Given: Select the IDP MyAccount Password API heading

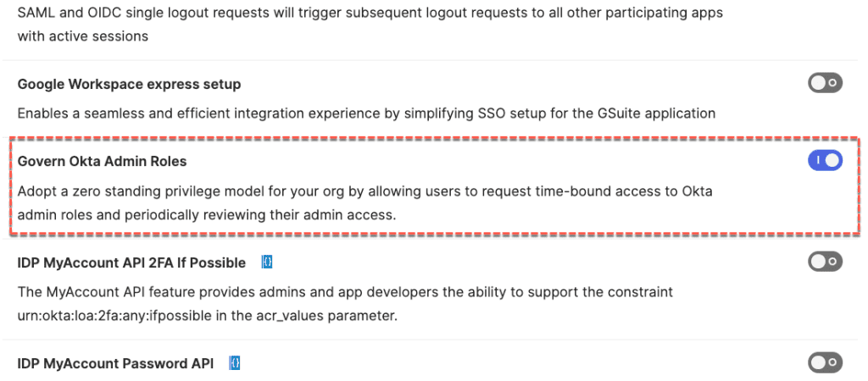Looking at the screenshot, I should [x=115, y=363].
